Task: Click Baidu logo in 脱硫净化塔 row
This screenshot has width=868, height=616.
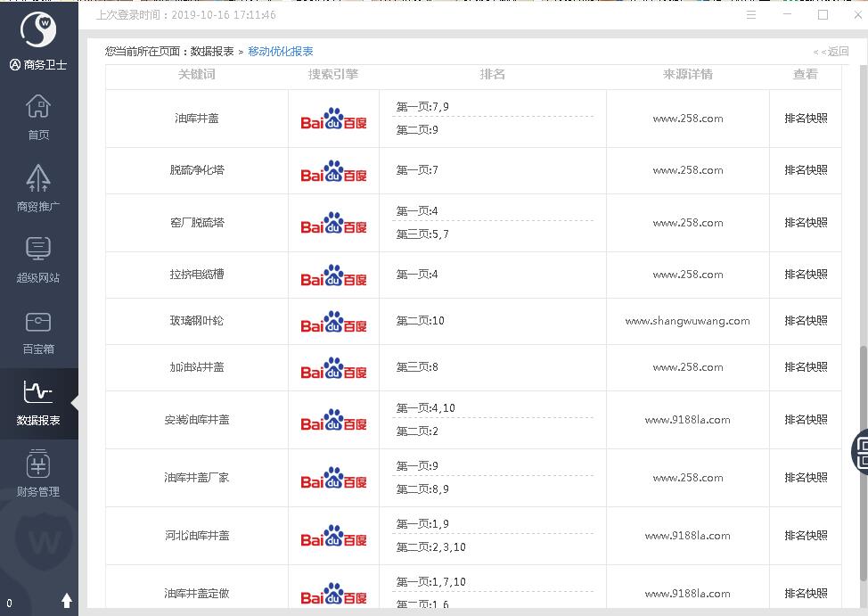Action: tap(333, 171)
